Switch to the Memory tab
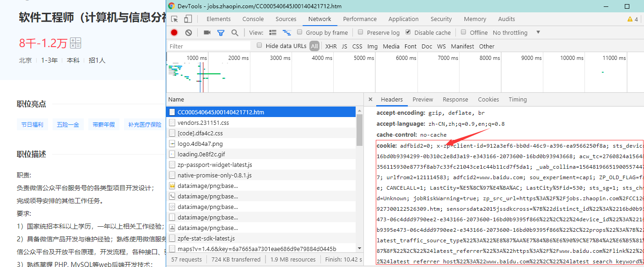Image resolution: width=644 pixels, height=267 pixels. pyautogui.click(x=475, y=19)
